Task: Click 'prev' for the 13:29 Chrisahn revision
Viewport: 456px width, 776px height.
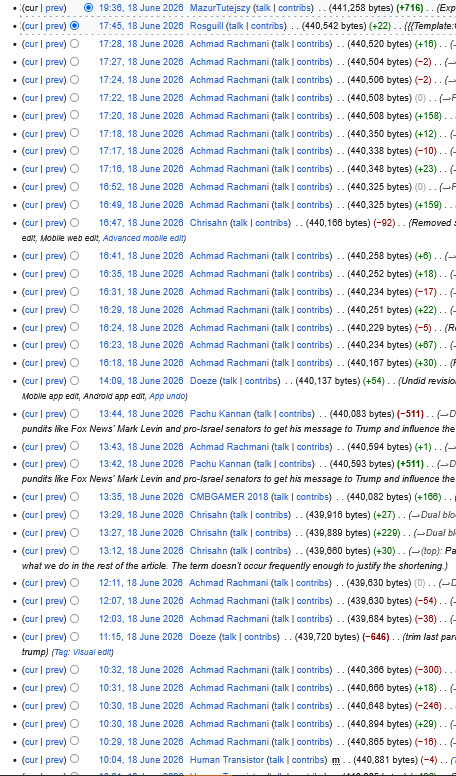Action: click(54, 515)
